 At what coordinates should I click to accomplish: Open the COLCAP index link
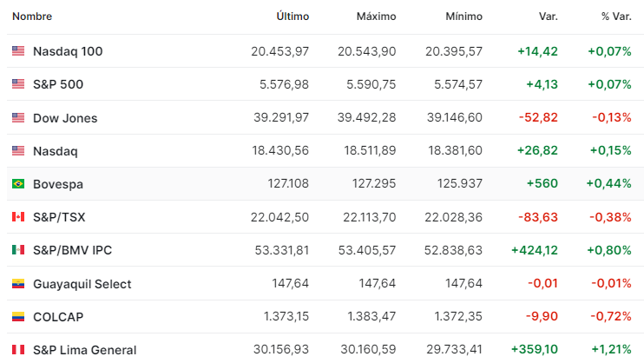pos(58,317)
